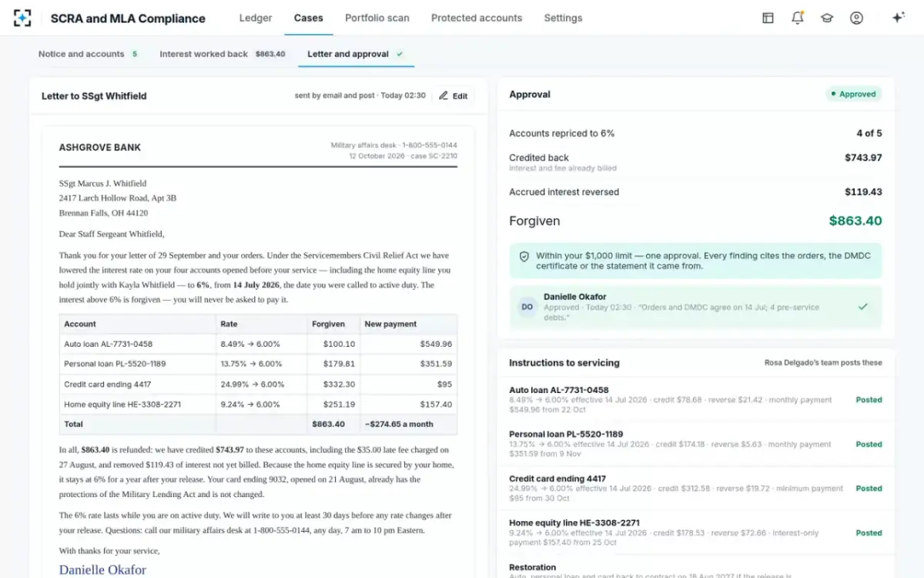Viewport: 924px width, 578px height.
Task: Open the graduation cap training icon
Action: [x=827, y=18]
